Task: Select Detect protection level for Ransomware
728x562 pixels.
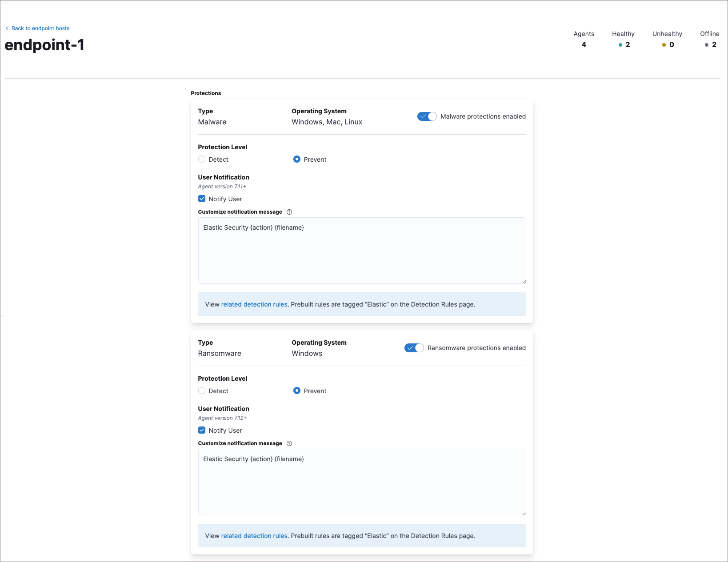Action: (202, 391)
